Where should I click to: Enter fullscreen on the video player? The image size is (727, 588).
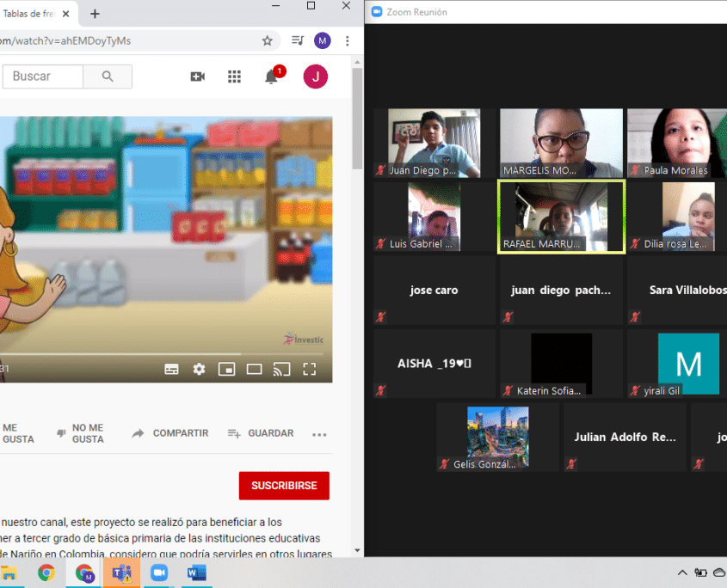(x=309, y=370)
